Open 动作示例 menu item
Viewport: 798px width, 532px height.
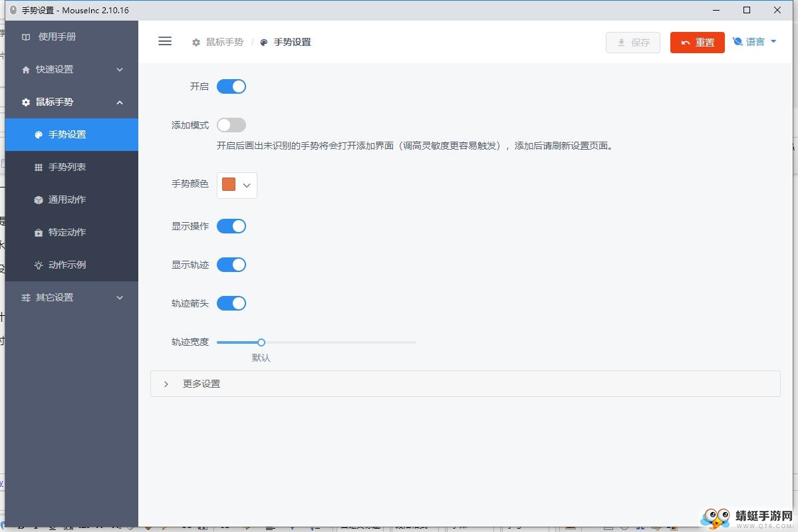click(x=72, y=265)
